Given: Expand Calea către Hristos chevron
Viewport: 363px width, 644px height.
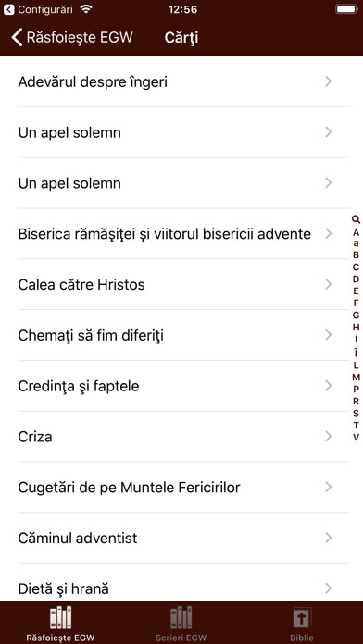Looking at the screenshot, I should coord(328,284).
